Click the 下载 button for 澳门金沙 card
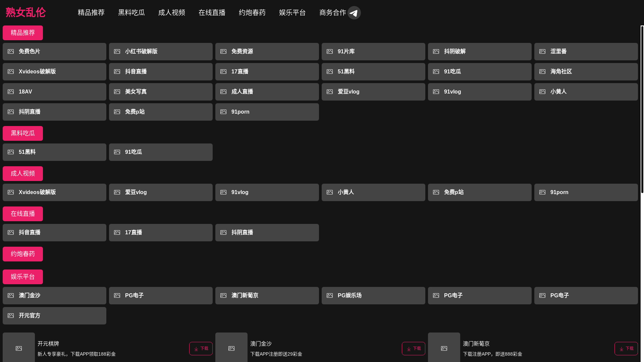644x362 pixels. click(x=414, y=349)
